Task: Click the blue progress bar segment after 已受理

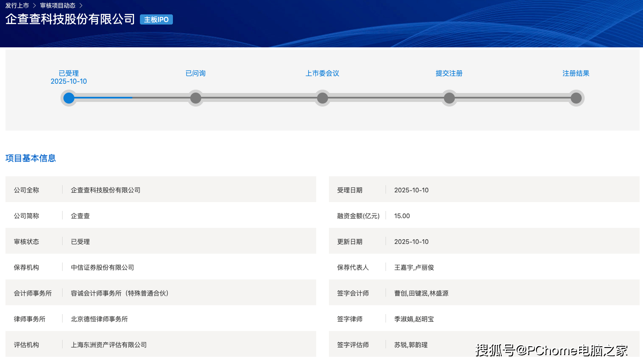Action: 104,98
